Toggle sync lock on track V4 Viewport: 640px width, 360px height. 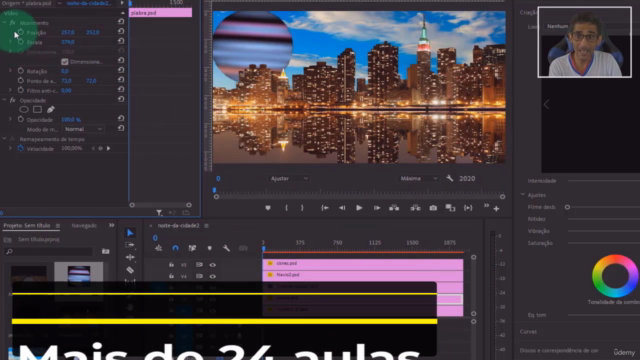[x=199, y=276]
